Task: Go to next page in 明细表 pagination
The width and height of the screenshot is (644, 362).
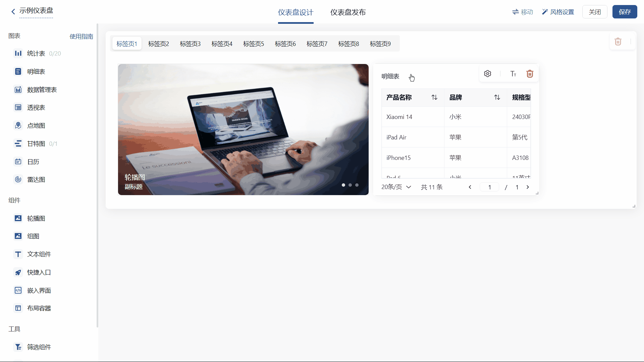Action: pyautogui.click(x=528, y=187)
